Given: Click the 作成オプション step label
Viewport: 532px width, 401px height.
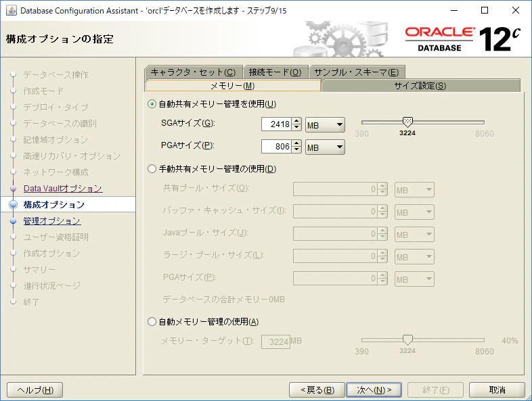Looking at the screenshot, I should pyautogui.click(x=51, y=253).
